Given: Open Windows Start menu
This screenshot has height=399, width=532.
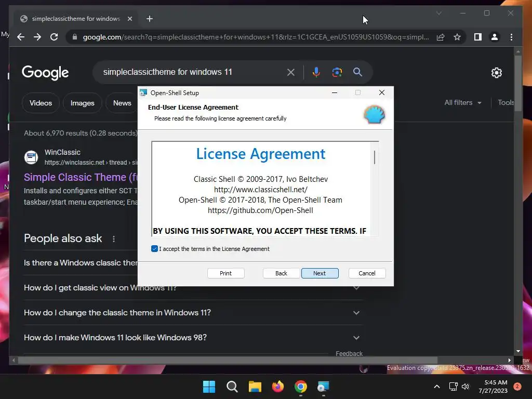Looking at the screenshot, I should 209,387.
